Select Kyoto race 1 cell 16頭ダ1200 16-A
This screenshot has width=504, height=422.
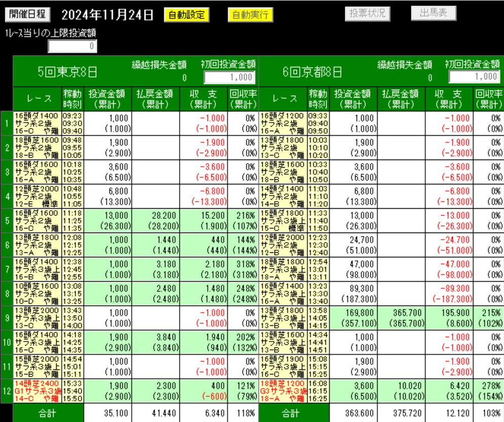click(x=283, y=123)
